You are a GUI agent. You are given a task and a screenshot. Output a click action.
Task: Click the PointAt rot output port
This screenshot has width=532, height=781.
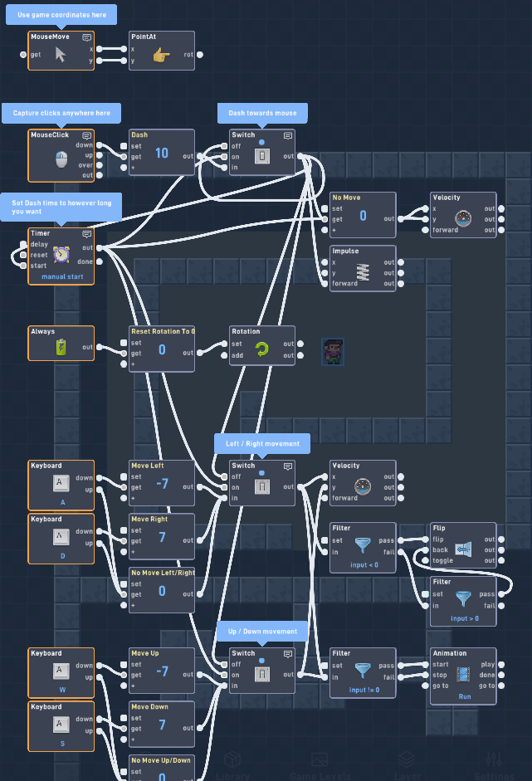[x=200, y=55]
